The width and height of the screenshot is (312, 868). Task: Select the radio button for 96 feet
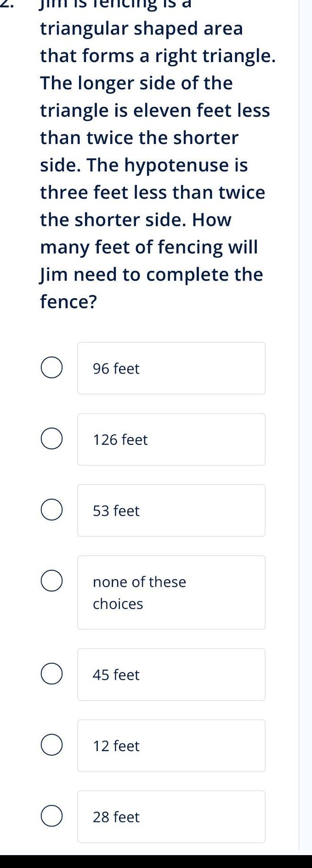(x=51, y=368)
